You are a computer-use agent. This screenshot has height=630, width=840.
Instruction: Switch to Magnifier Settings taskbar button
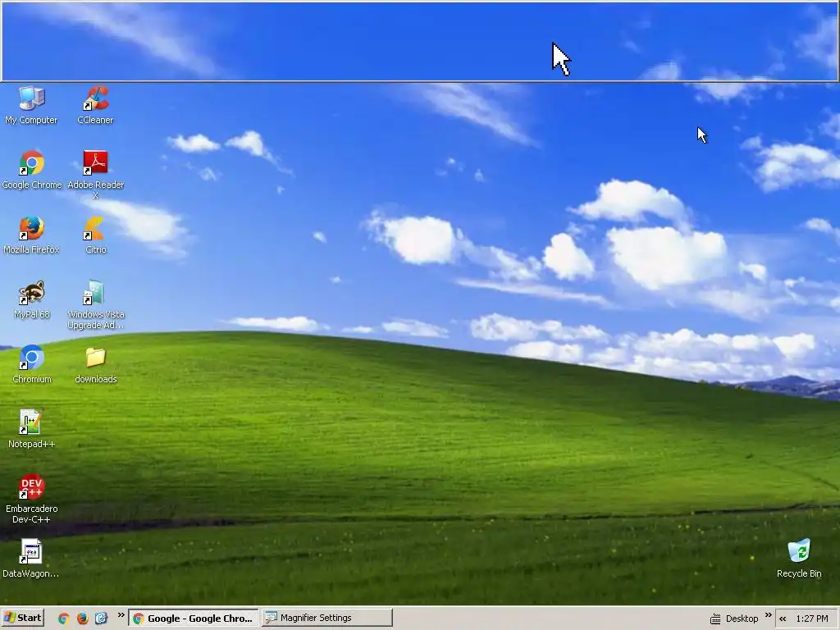[x=327, y=619]
